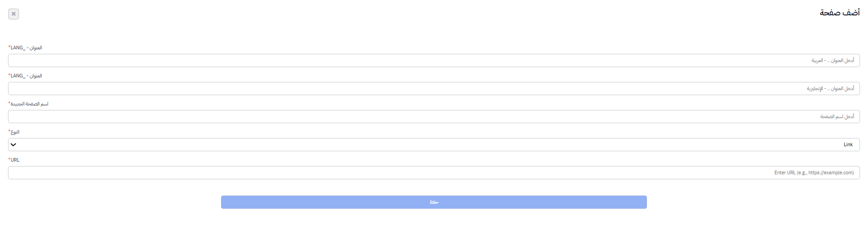Screen dimensions: 868x225
Task: Click the Enter URL input field
Action: [x=434, y=172]
